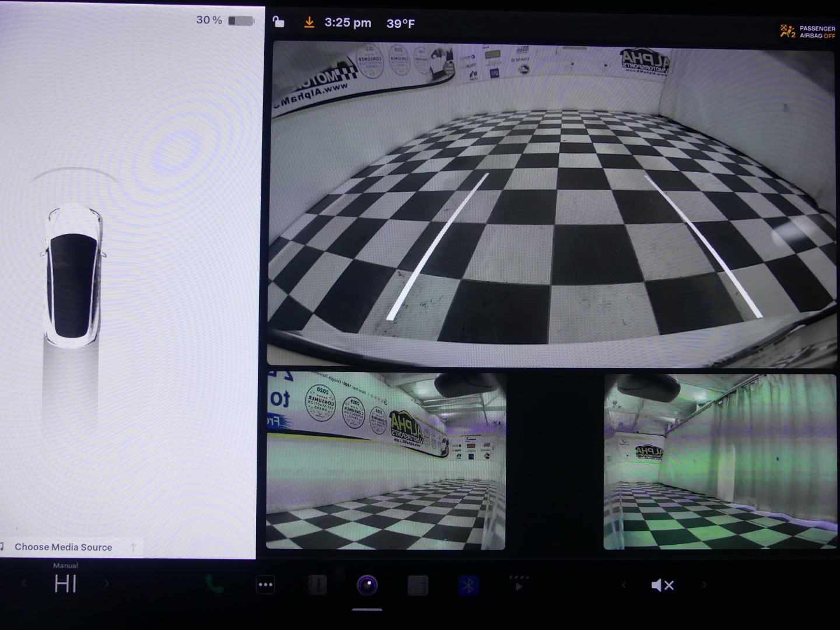Open the release notes app icon
Image resolution: width=840 pixels, height=630 pixels.
coord(418,585)
